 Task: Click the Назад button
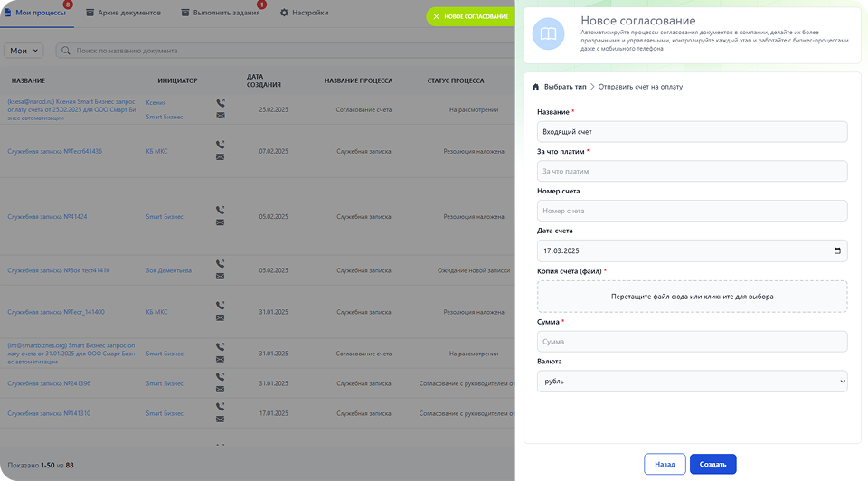(665, 464)
